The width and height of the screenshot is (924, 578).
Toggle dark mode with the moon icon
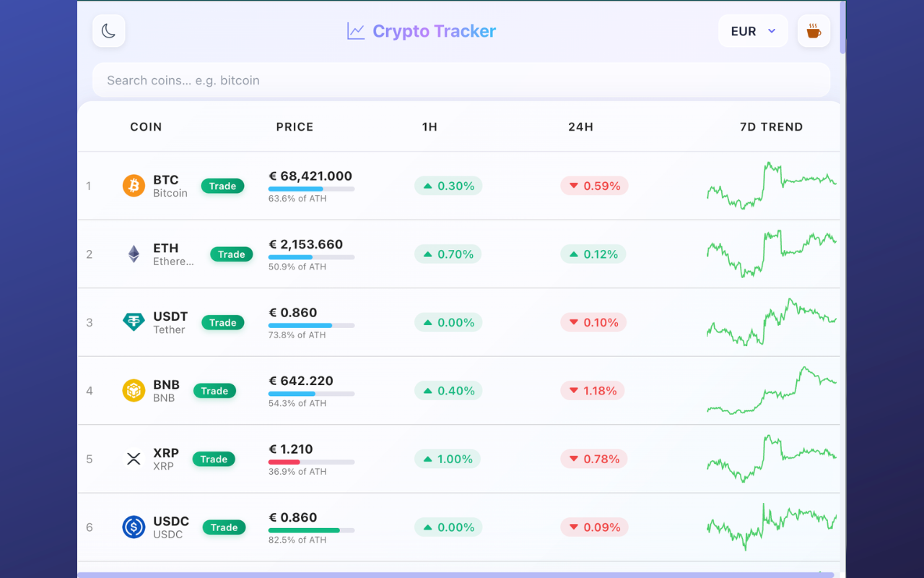tap(109, 31)
